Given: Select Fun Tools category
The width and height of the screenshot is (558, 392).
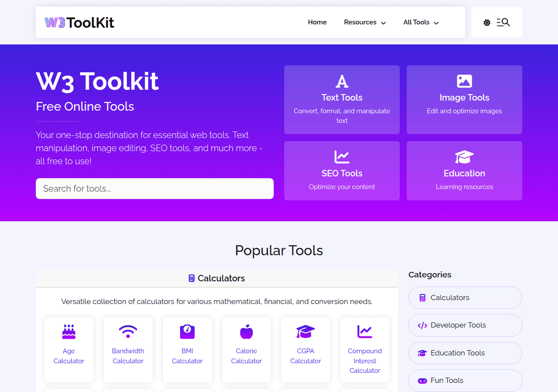Looking at the screenshot, I should tap(465, 380).
